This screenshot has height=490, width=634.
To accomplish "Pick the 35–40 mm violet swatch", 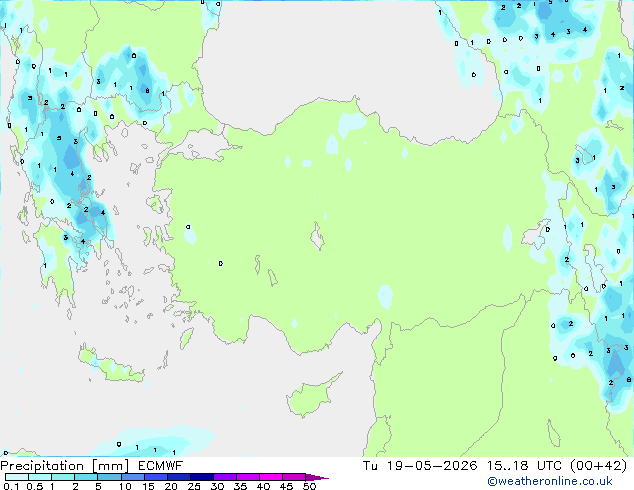I will click(248, 477).
